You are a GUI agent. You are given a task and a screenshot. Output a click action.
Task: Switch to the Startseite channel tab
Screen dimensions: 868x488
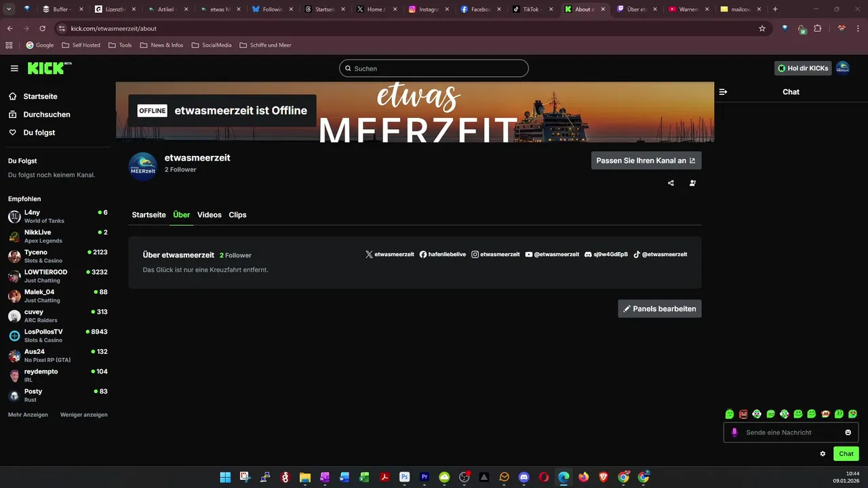(149, 215)
